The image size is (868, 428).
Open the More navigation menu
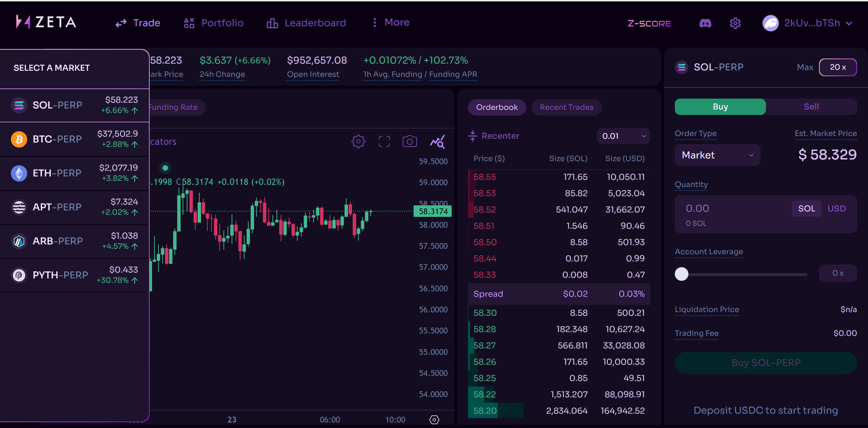(391, 23)
